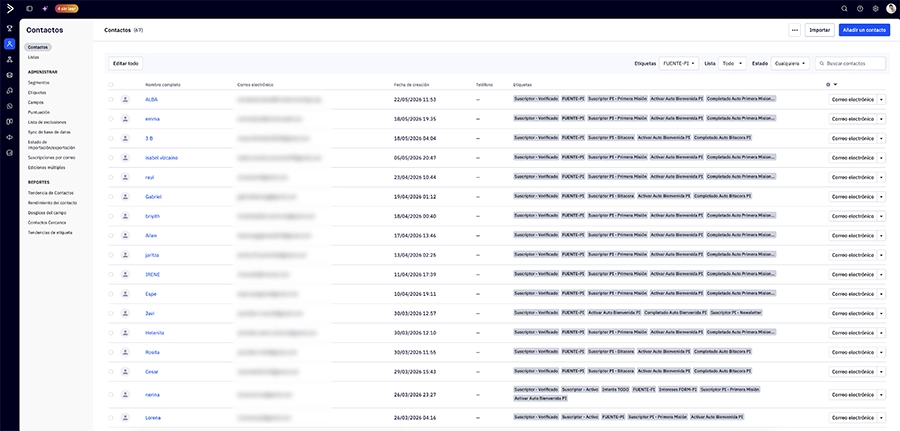Viewport: 900px width, 431px height.
Task: Expand the arrow next to Javi's Correo electrónico button
Action: (881, 313)
